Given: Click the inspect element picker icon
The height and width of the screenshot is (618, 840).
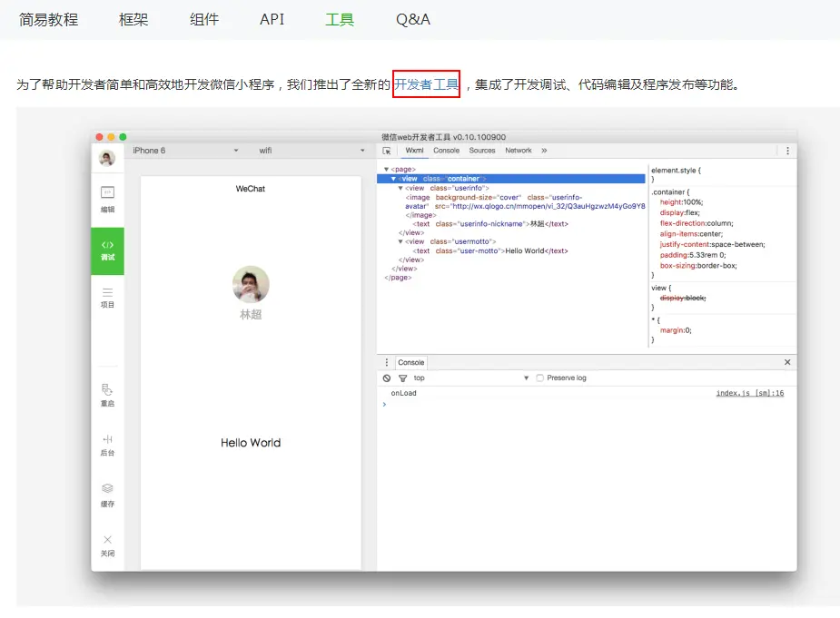Looking at the screenshot, I should click(387, 151).
